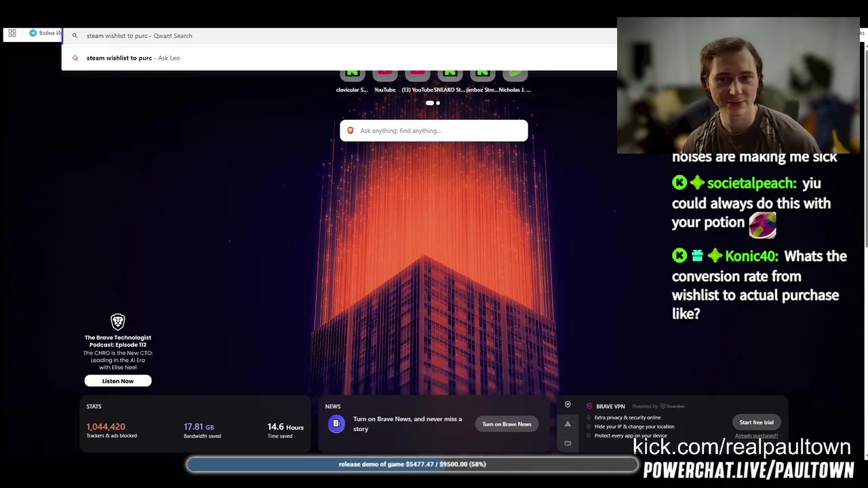The image size is (868, 488).
Task: Click the kick.com/realpaultown overlay text
Action: pos(741,447)
